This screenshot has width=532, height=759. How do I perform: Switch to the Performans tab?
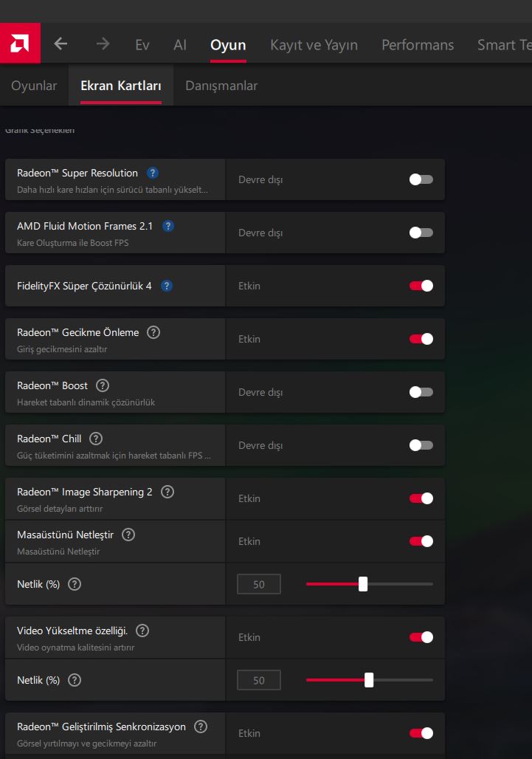point(418,45)
